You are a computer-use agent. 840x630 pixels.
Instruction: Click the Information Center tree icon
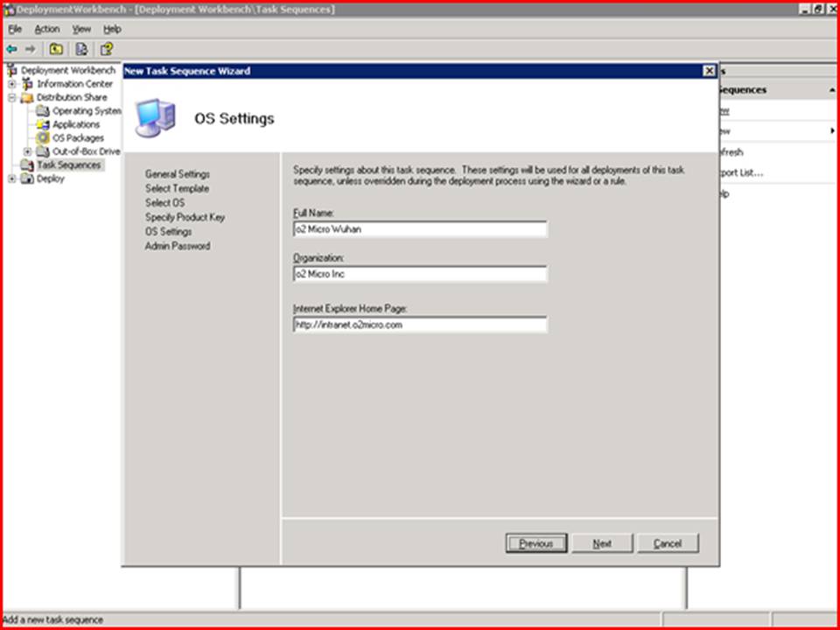[x=27, y=84]
